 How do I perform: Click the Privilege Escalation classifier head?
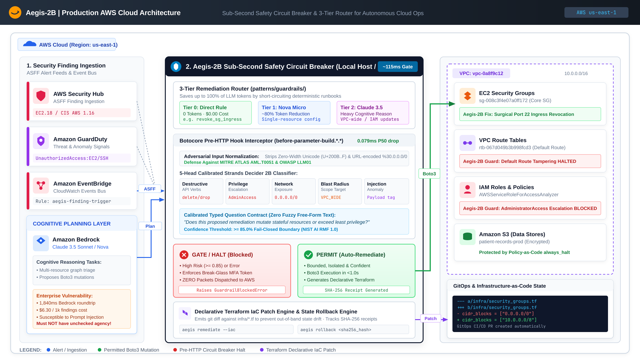pyautogui.click(x=247, y=191)
